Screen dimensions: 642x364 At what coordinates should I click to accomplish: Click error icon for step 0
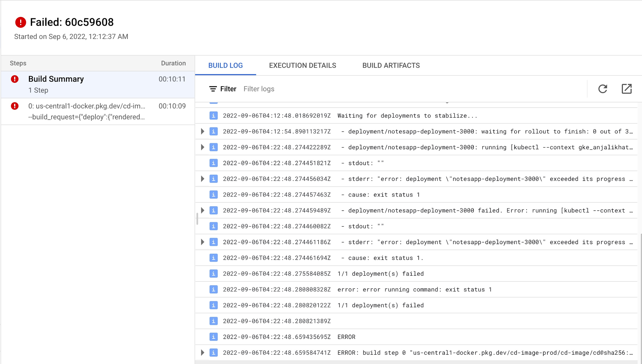point(15,106)
